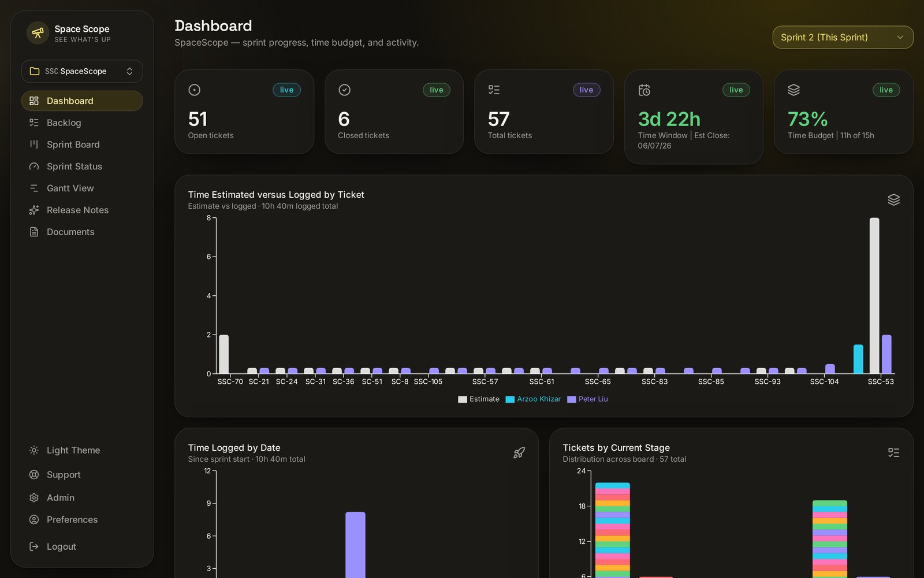Click the layers icon on Time Estimated chart

pos(893,199)
